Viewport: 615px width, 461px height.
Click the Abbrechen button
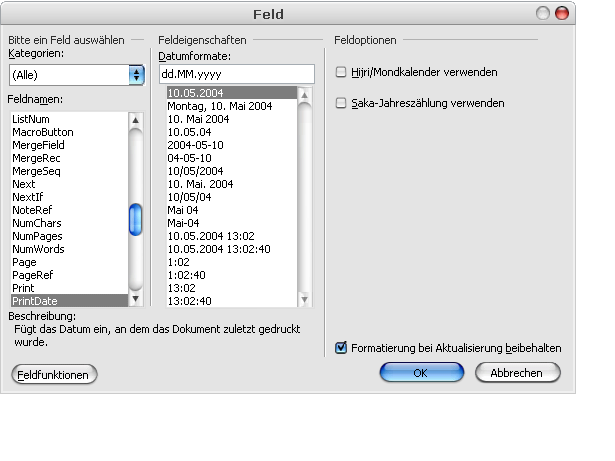click(x=518, y=372)
